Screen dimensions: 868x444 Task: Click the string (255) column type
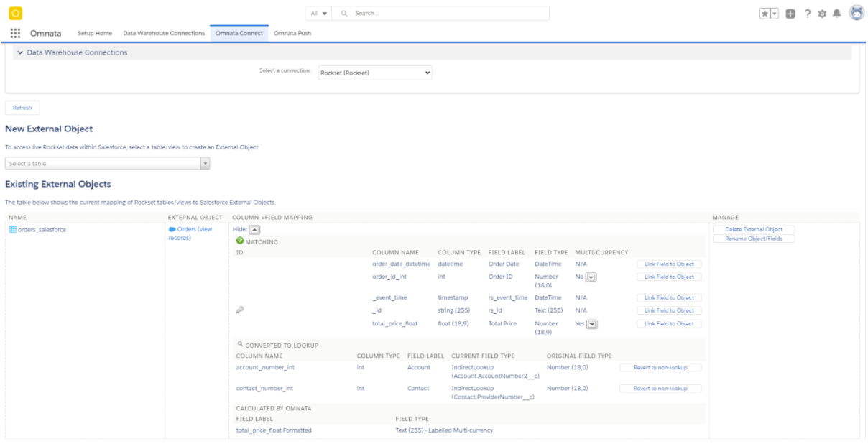point(453,310)
